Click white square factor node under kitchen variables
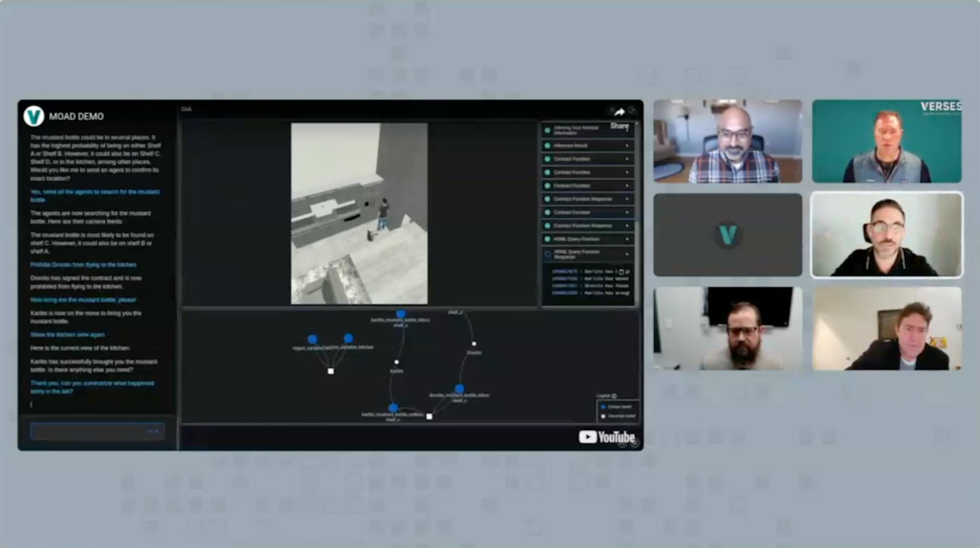The height and width of the screenshot is (548, 980). (331, 371)
